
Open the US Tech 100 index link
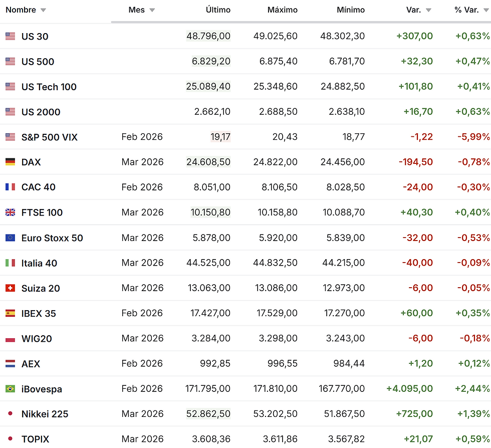tap(49, 87)
